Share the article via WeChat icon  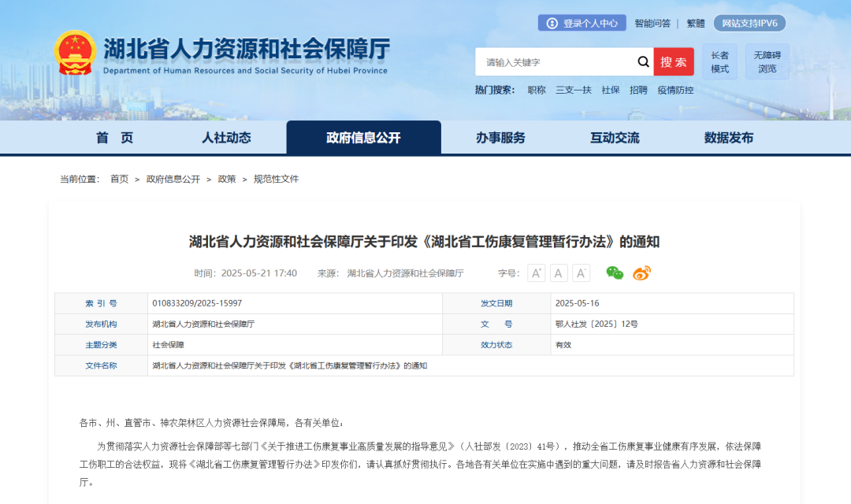pyautogui.click(x=615, y=273)
